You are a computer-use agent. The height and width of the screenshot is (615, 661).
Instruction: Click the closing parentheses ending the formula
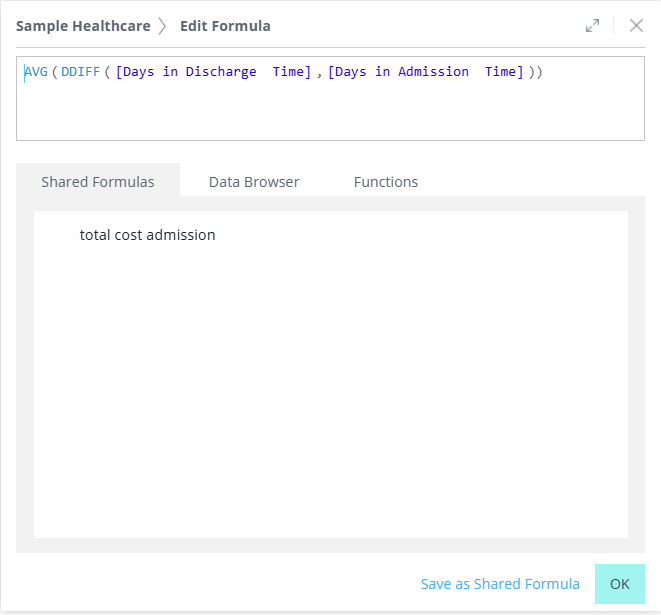535,72
